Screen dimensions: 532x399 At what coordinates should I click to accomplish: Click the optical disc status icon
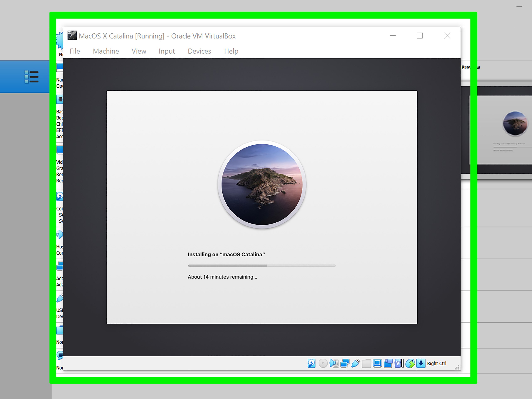(x=323, y=363)
